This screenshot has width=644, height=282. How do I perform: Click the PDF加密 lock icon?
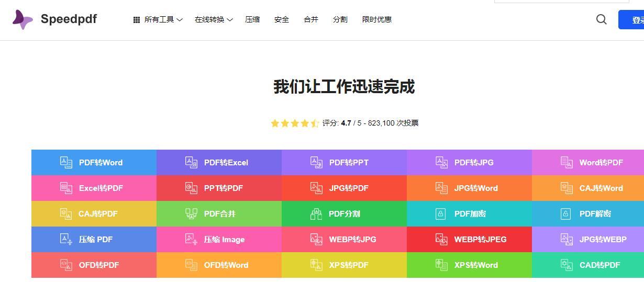[x=441, y=213]
